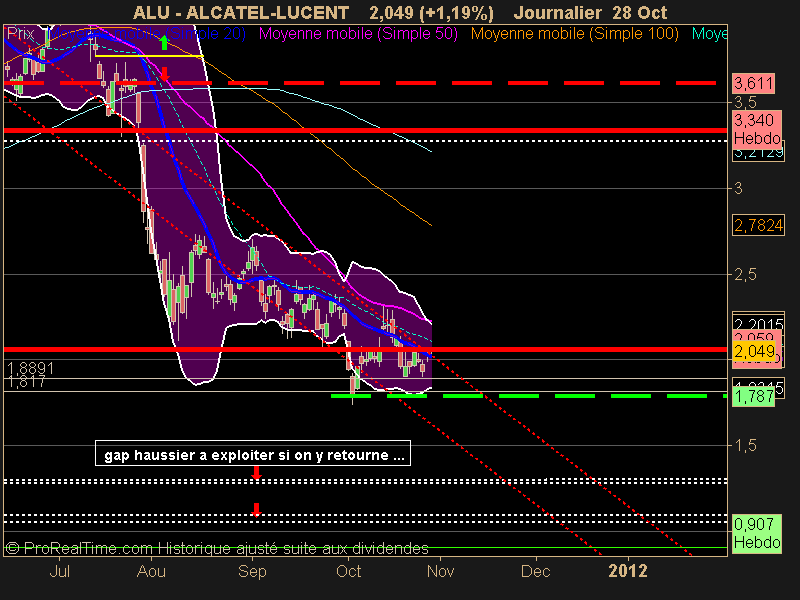Click 'Oct' on the time axis
This screenshot has width=800, height=600.
348,571
